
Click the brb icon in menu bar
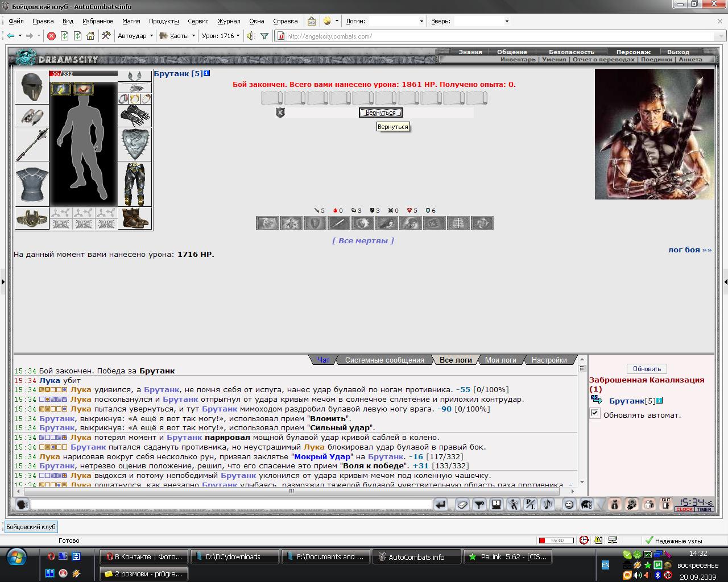pyautogui.click(x=312, y=21)
